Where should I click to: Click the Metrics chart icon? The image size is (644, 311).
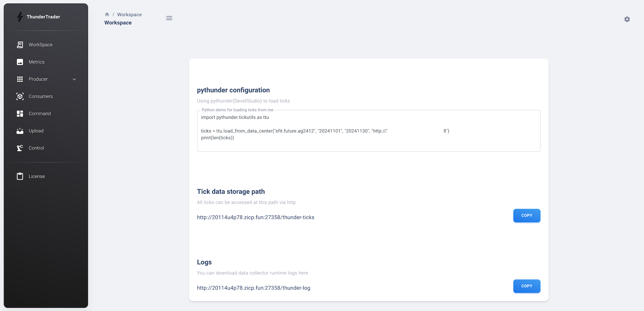point(20,62)
